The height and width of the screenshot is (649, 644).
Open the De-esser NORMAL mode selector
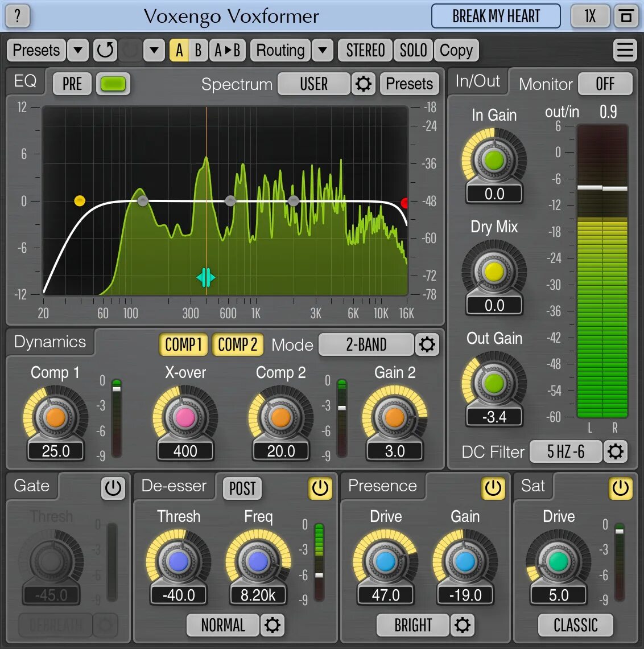(223, 625)
